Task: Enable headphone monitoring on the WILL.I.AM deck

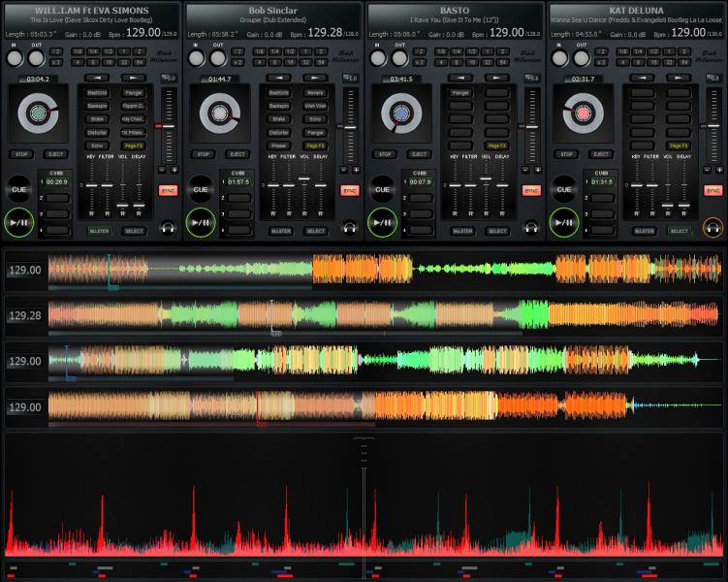Action: click(168, 228)
